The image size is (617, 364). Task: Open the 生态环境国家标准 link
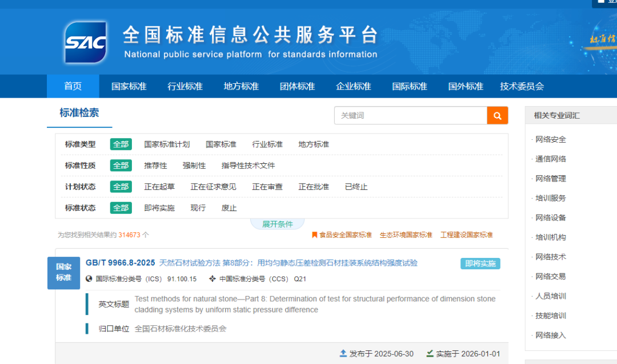pos(406,235)
